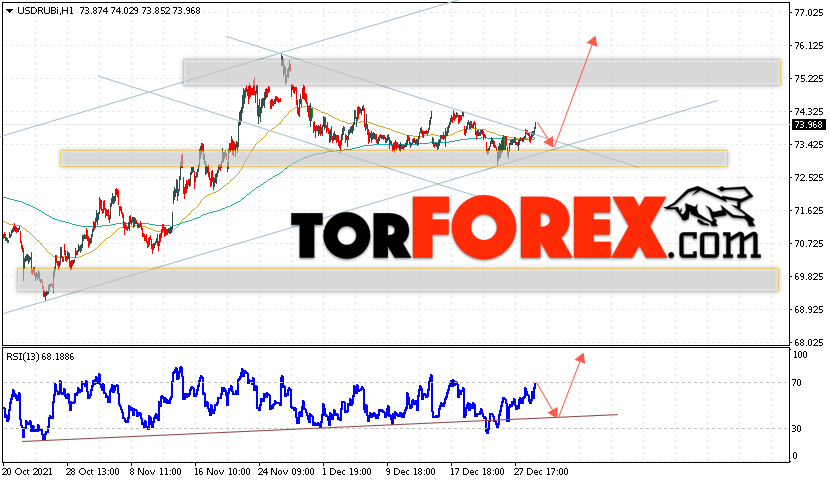
Task: Click the 16 Nov 10:00 time label
Action: (222, 471)
